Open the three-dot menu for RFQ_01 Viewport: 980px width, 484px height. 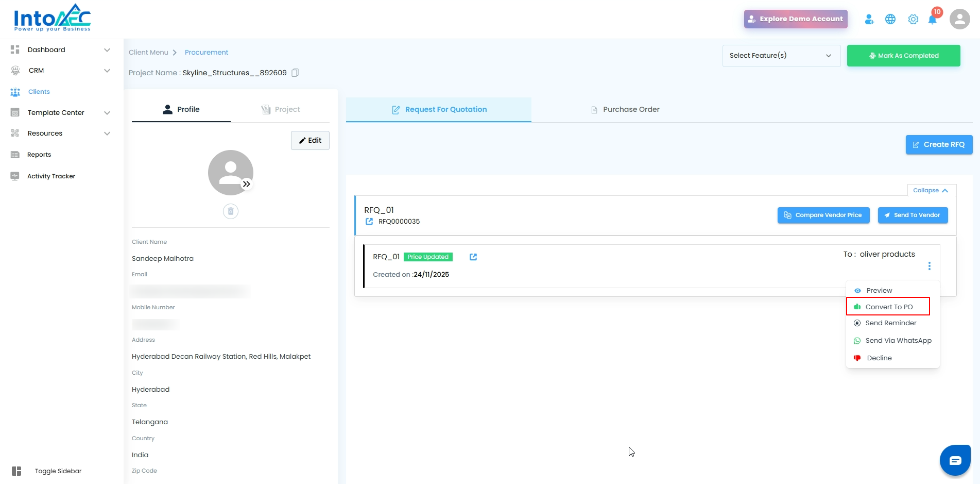coord(930,266)
